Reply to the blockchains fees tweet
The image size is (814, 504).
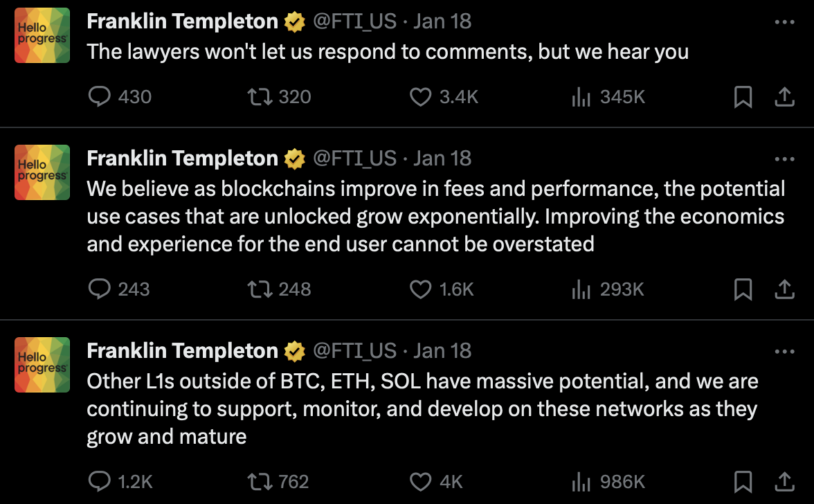point(100,289)
